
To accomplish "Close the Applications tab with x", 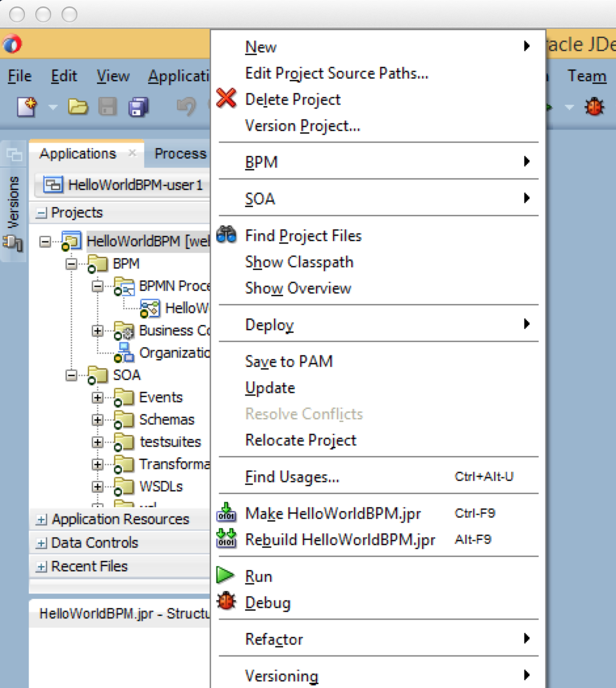I will click(132, 153).
